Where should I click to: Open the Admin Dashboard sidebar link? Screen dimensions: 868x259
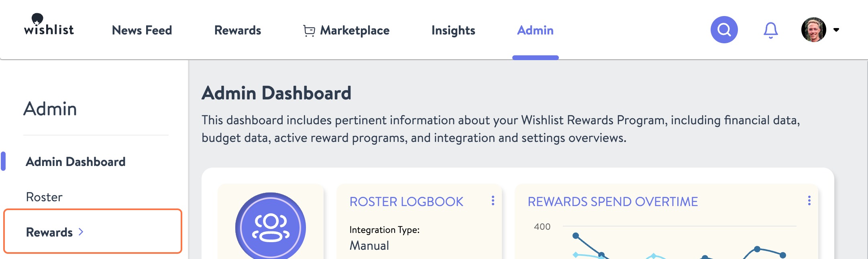(x=75, y=162)
